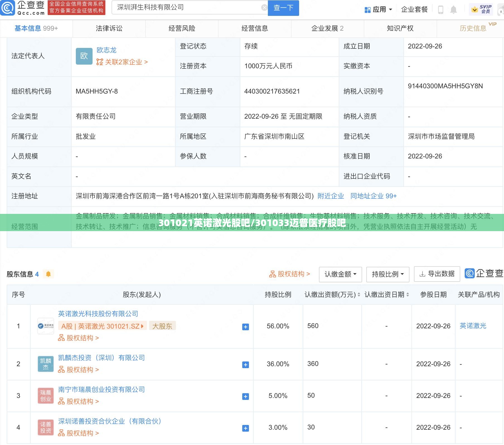Click the 瑞晨创业 shareholder avatar
Image resolution: width=504 pixels, height=445 pixels.
tap(46, 396)
